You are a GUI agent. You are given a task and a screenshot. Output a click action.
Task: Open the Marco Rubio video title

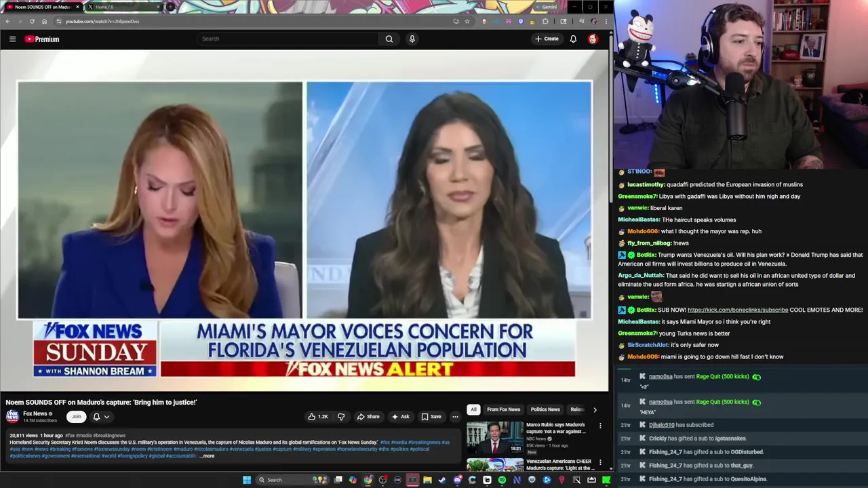(556, 428)
